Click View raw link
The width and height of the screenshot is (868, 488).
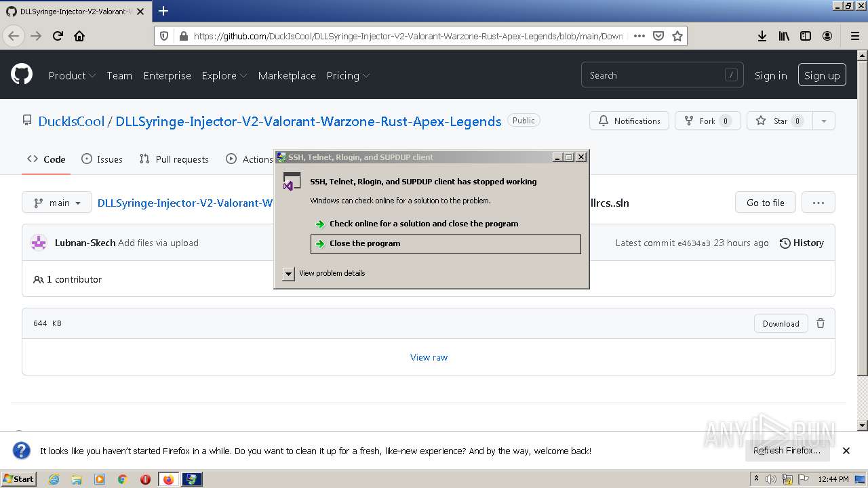[x=429, y=357]
